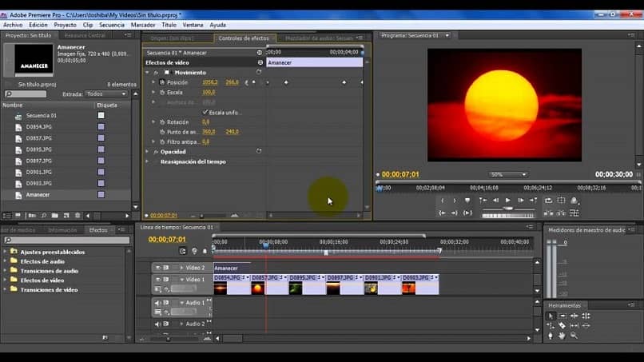Toggle animation stopwatch for Rotación
Viewport: 644px width, 362px height.
point(161,121)
